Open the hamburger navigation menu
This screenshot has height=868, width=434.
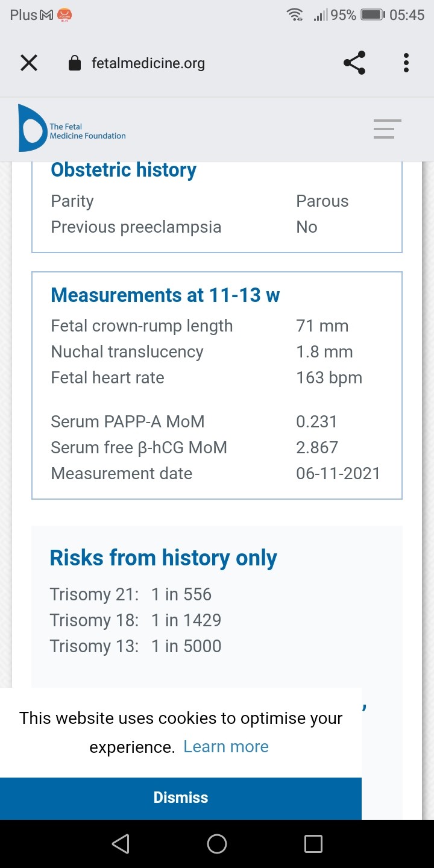click(x=387, y=129)
